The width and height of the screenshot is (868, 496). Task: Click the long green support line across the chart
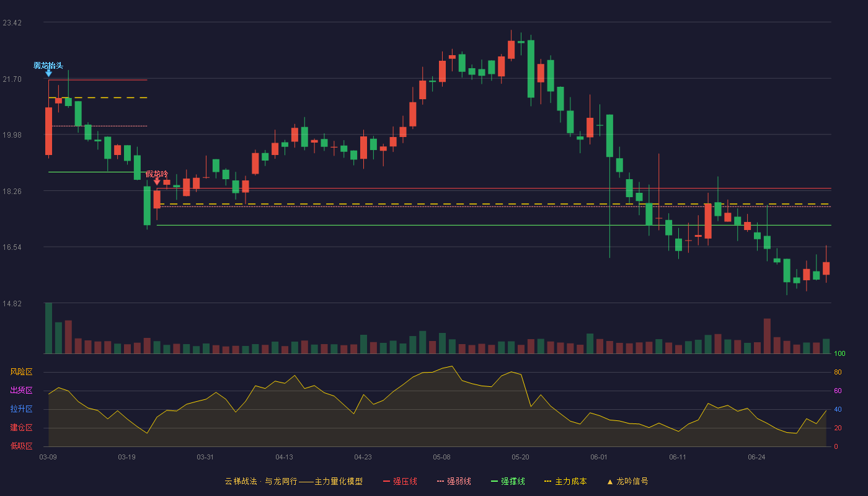click(x=494, y=225)
